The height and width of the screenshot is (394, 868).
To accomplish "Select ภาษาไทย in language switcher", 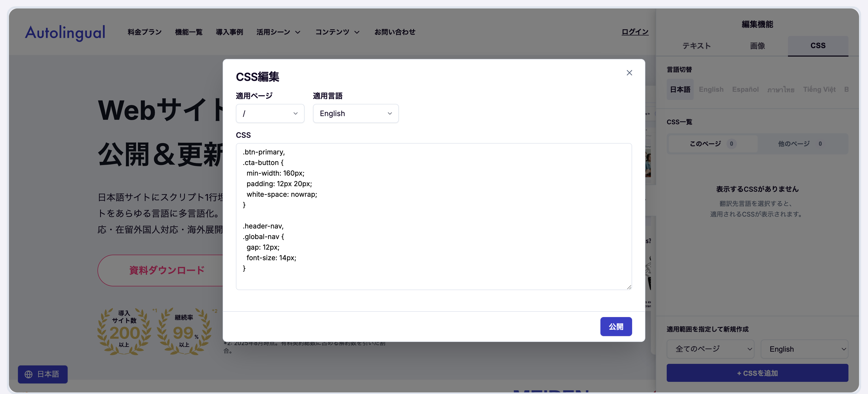I will pyautogui.click(x=781, y=89).
